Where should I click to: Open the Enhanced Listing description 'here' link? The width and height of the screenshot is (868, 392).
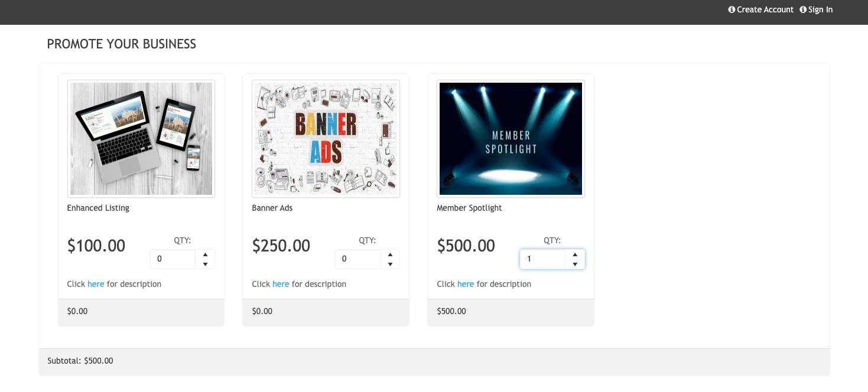[x=96, y=284]
